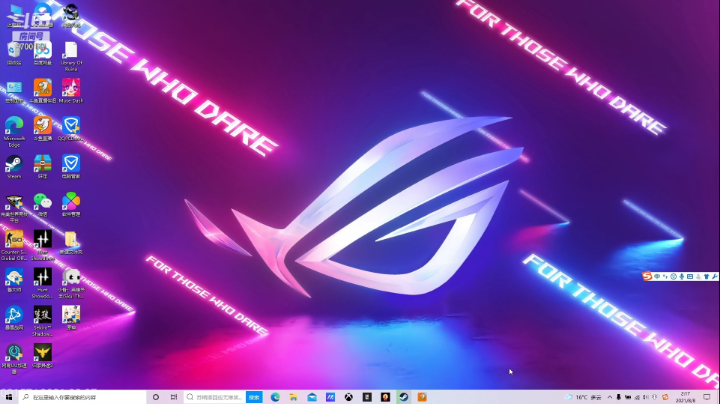720x404 pixels.
Task: Open Cortana circle on the taskbar
Action: coord(156,397)
